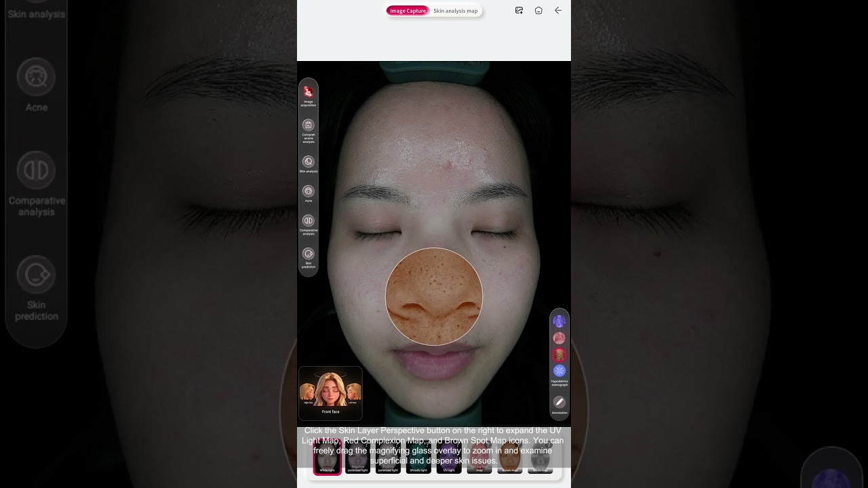The image size is (868, 488).
Task: Switch to the Skin analysis map tab
Action: tap(456, 11)
